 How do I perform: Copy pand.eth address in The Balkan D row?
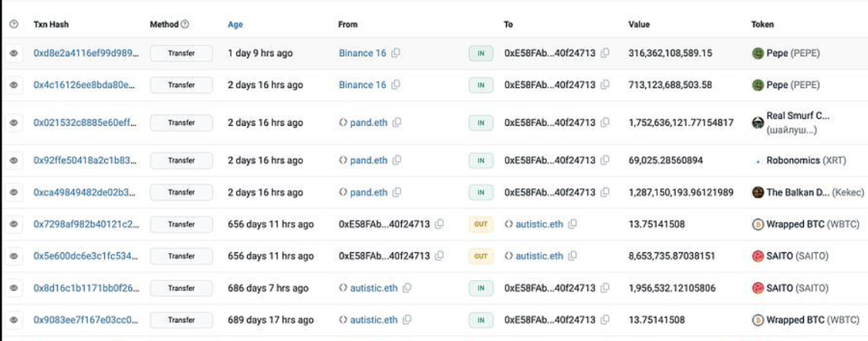coord(397,192)
